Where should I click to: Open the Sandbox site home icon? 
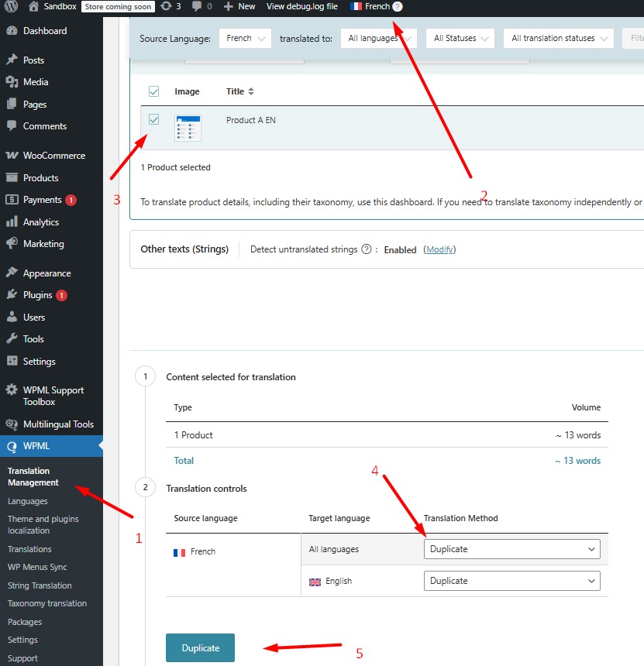click(33, 6)
